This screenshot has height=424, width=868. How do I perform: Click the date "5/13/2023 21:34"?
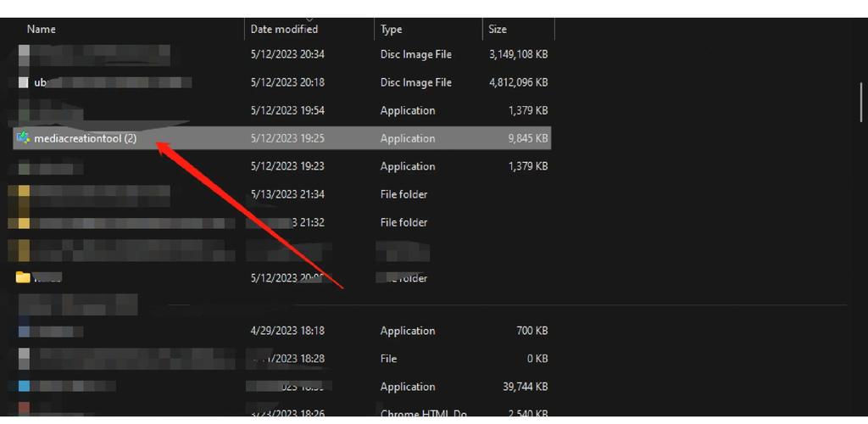click(287, 194)
